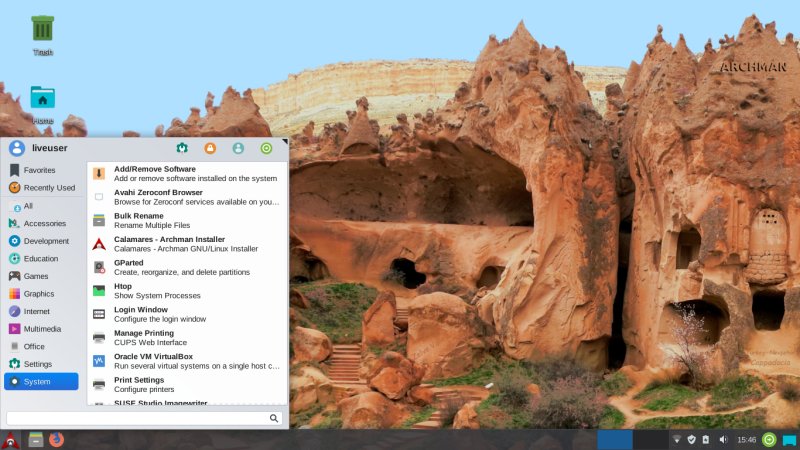Open Print Settings
Viewport: 800px width, 450px height.
point(187,385)
